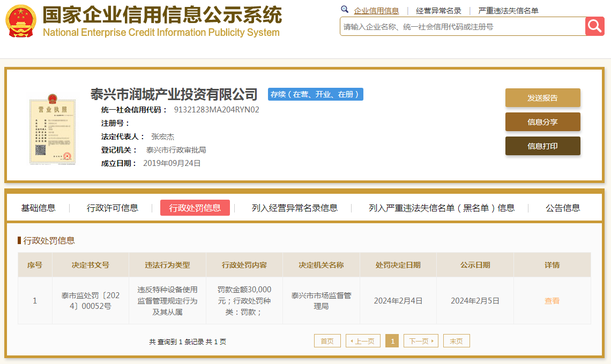Select the 严重违法失信名单 search category
Image resolution: width=611 pixels, height=364 pixels.
508,11
